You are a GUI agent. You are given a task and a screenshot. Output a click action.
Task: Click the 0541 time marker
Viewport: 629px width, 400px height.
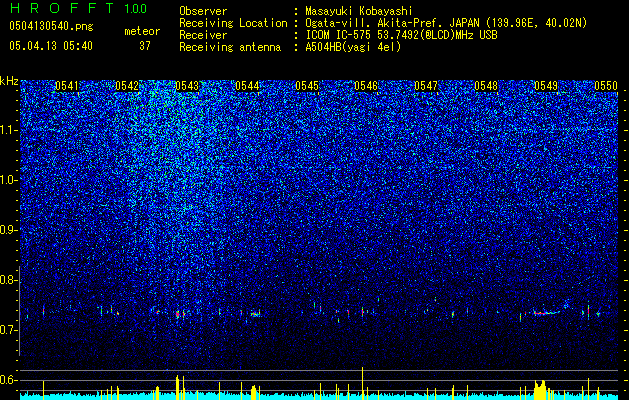(x=67, y=86)
